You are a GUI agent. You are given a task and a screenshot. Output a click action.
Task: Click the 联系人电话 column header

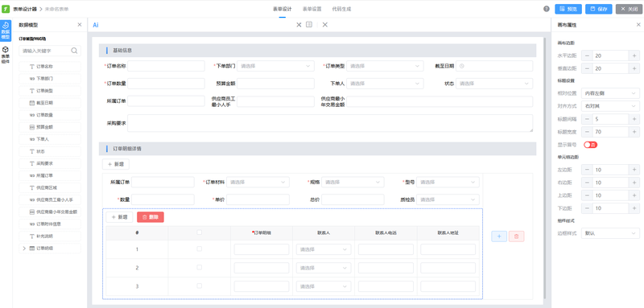pos(386,232)
